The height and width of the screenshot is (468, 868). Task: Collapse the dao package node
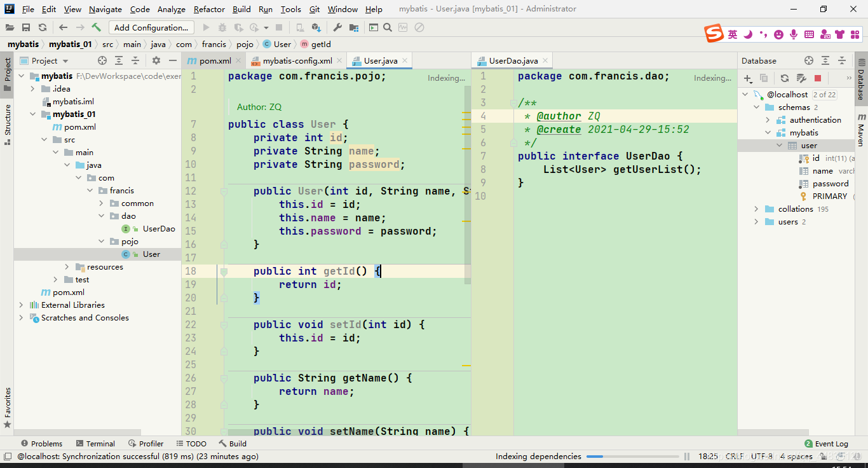pos(102,216)
